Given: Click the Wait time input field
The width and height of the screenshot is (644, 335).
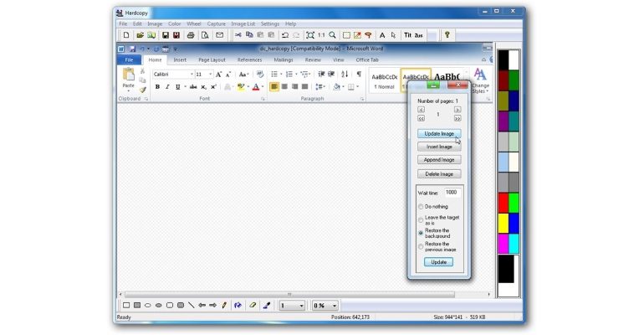Looking at the screenshot, I should pos(451,193).
